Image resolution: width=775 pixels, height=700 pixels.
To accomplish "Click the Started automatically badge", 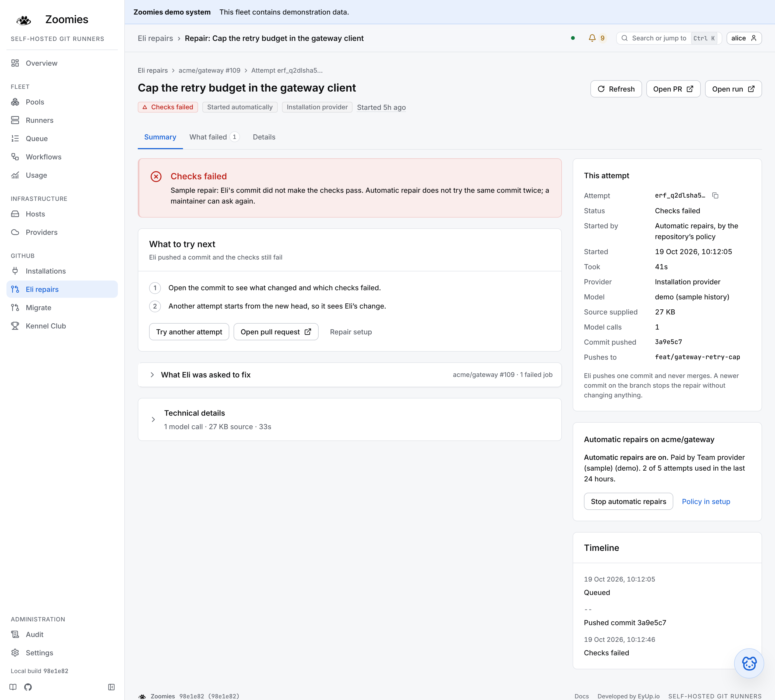I will point(240,107).
